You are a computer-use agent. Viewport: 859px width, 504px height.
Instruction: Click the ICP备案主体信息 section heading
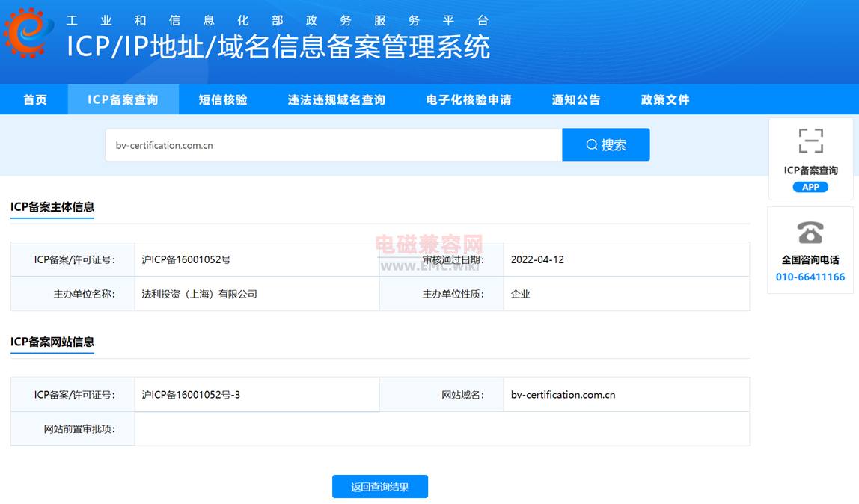pos(52,207)
